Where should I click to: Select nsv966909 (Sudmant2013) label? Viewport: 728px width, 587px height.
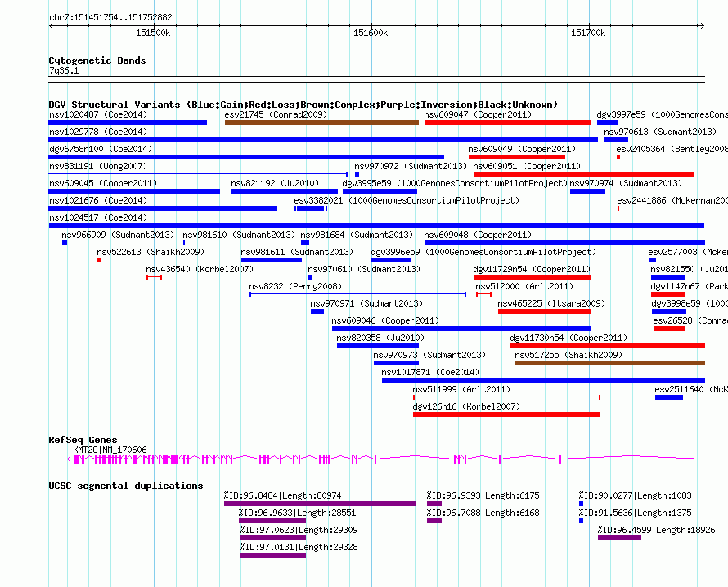(x=118, y=235)
